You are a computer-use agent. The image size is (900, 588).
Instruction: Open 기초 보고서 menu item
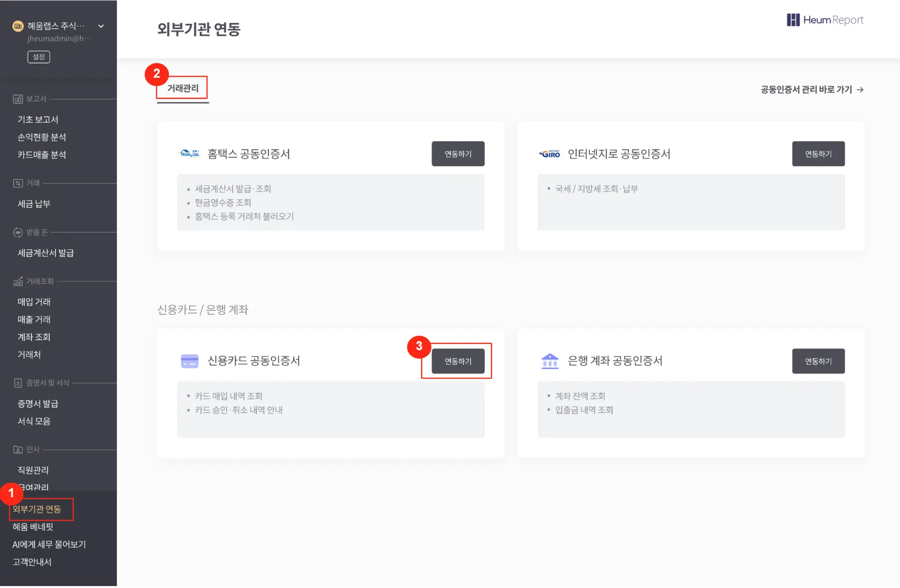[38, 119]
